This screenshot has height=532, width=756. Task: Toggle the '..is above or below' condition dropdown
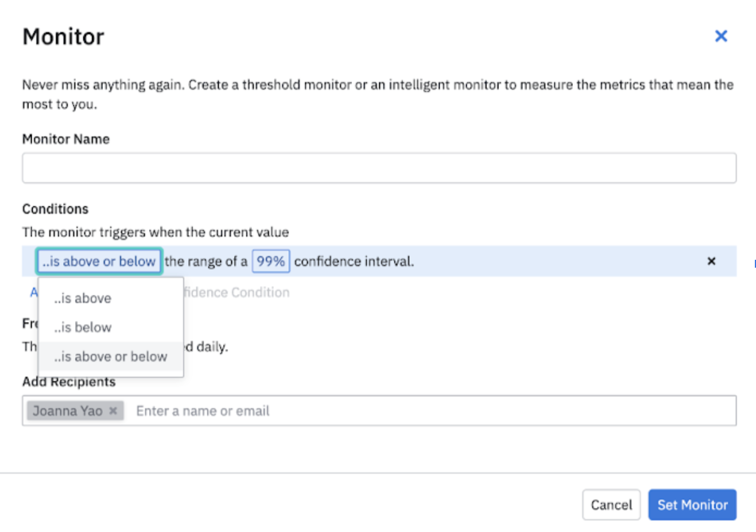99,261
